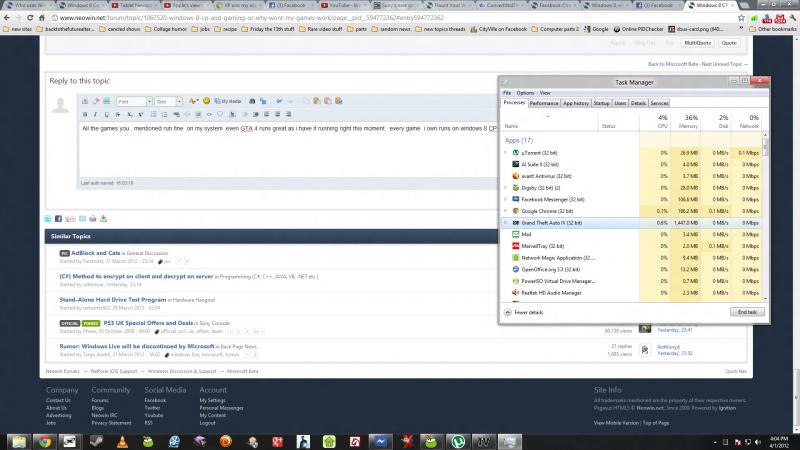Switch to the Services tab
This screenshot has width=800, height=450.
659,103
